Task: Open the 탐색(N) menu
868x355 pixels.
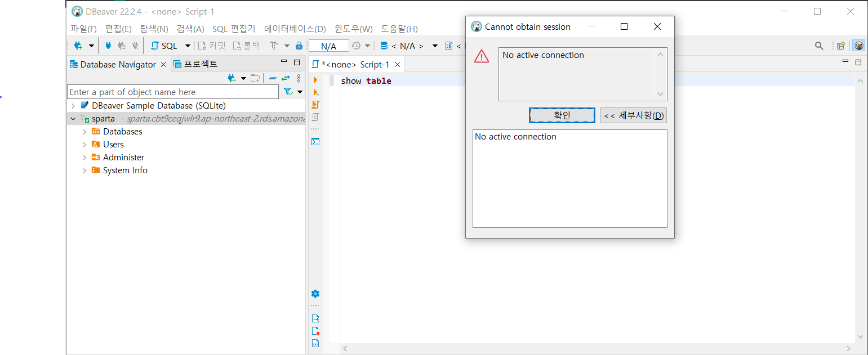Action: tap(154, 29)
